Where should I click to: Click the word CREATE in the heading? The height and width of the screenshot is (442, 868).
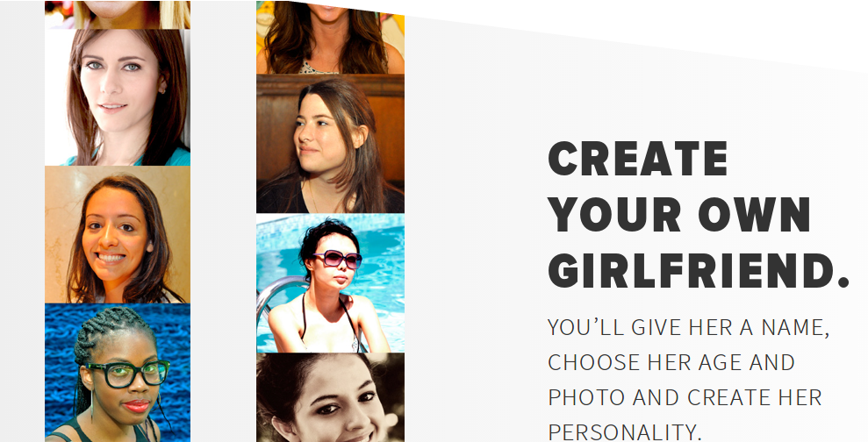(638, 159)
